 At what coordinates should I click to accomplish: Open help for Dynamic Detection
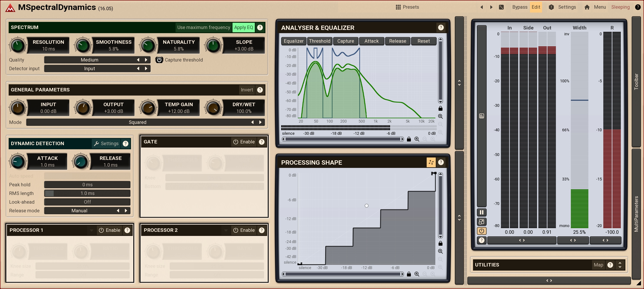pyautogui.click(x=126, y=144)
